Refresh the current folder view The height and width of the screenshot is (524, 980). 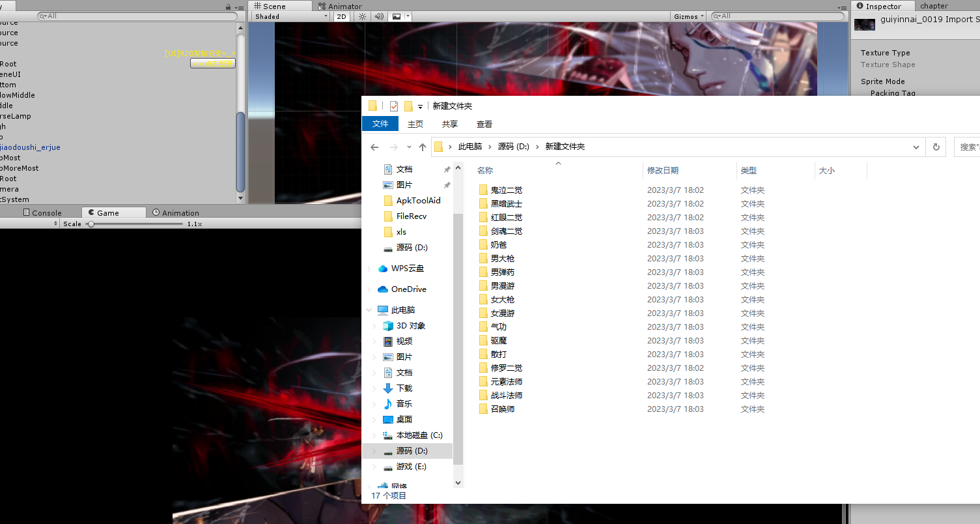pos(936,147)
